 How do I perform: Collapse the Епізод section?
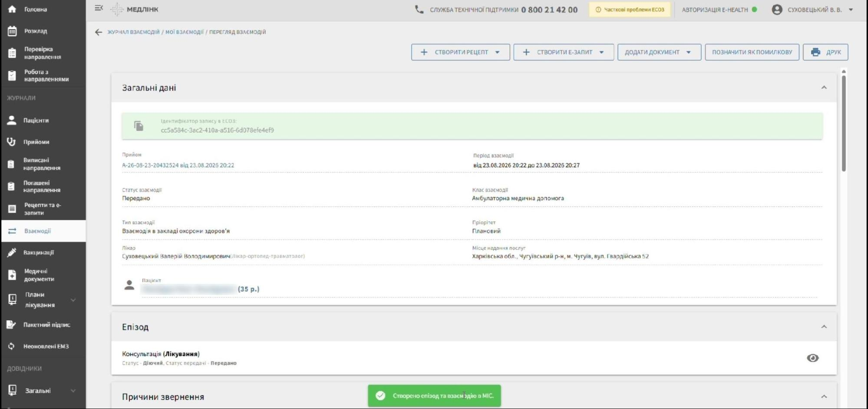(x=824, y=327)
